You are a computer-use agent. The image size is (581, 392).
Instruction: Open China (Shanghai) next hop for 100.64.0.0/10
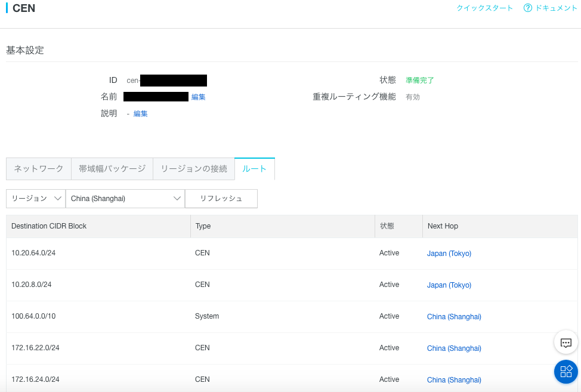click(454, 316)
